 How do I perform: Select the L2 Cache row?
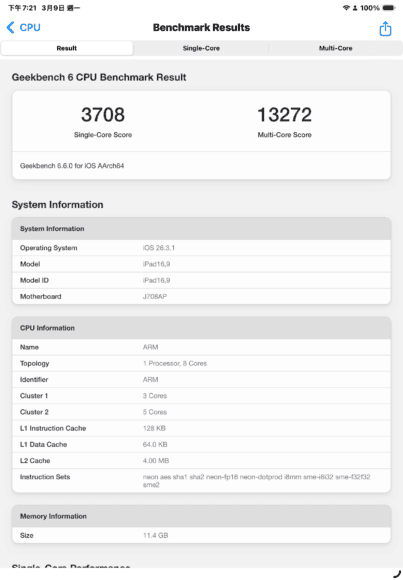201,461
